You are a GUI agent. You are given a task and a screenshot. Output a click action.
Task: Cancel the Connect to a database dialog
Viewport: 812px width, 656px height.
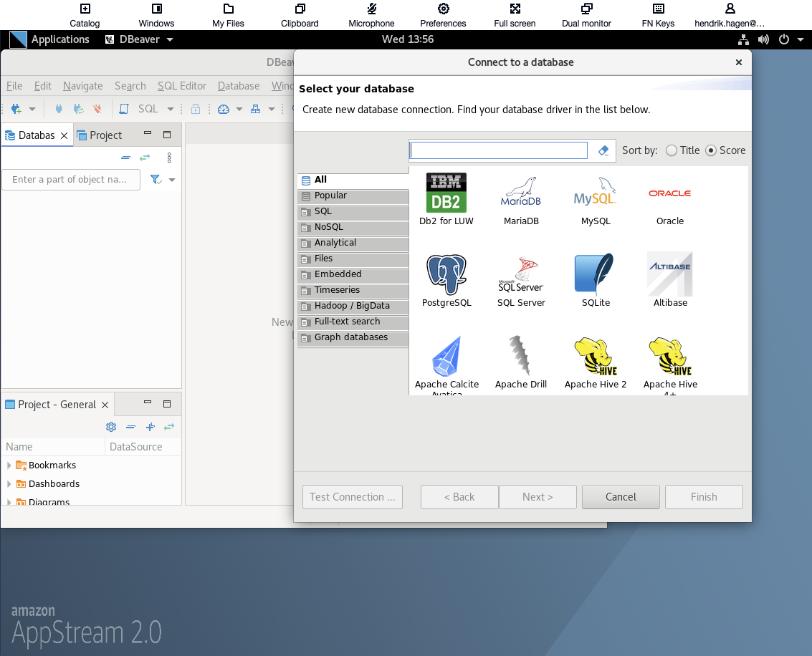point(621,496)
